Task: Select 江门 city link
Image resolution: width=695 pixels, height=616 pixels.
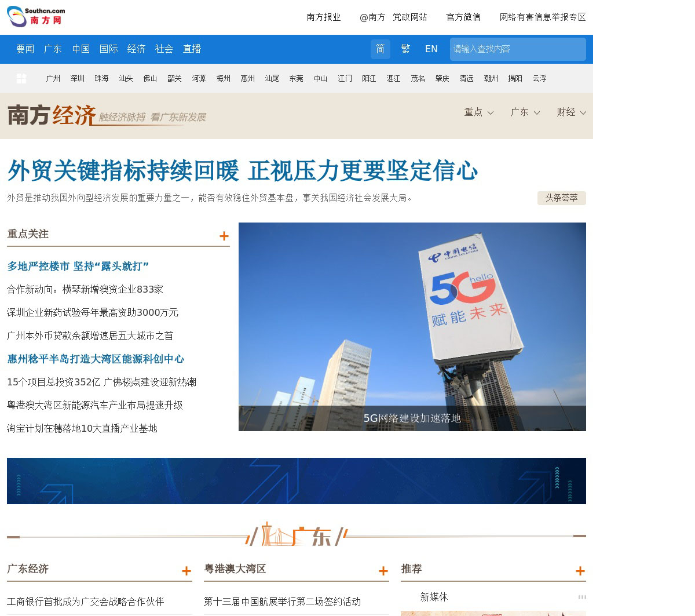Action: pos(345,78)
